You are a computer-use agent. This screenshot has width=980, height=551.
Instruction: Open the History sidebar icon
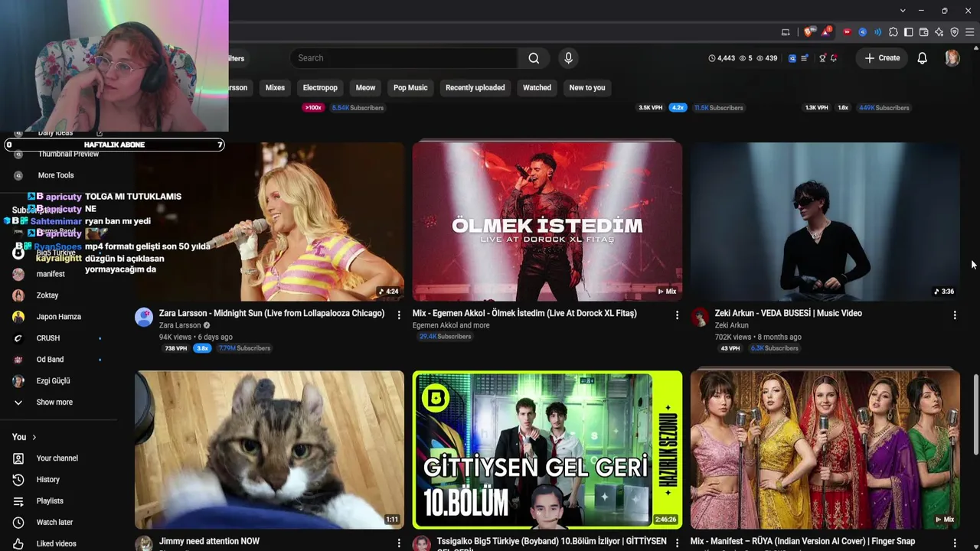pyautogui.click(x=18, y=480)
